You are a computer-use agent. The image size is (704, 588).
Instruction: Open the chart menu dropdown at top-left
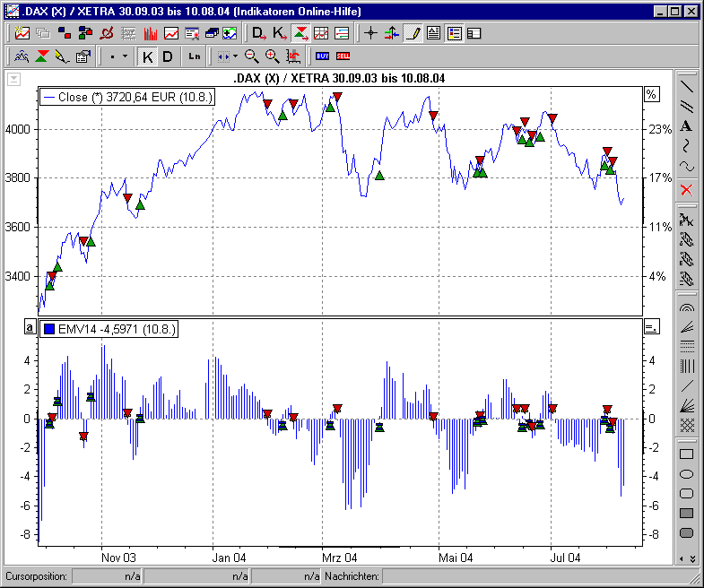13,79
